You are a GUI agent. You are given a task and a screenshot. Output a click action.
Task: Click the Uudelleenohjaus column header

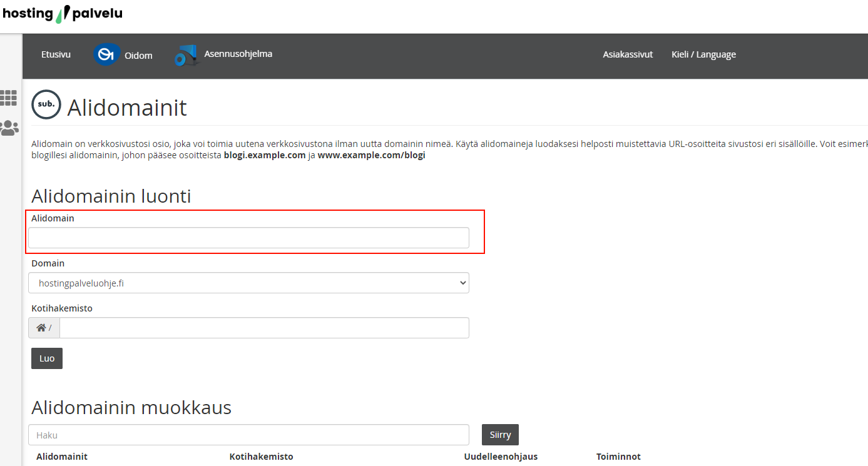point(501,457)
